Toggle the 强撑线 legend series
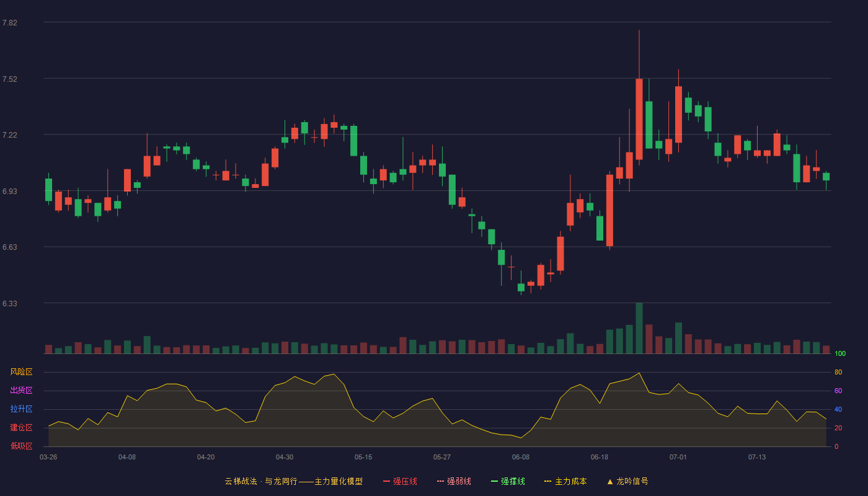This screenshot has height=496, width=868. 508,481
